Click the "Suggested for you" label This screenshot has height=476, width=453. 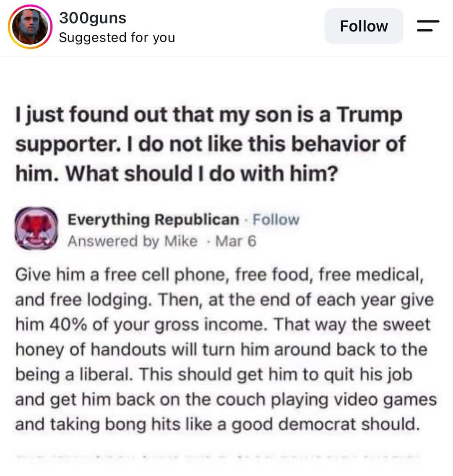(x=117, y=38)
